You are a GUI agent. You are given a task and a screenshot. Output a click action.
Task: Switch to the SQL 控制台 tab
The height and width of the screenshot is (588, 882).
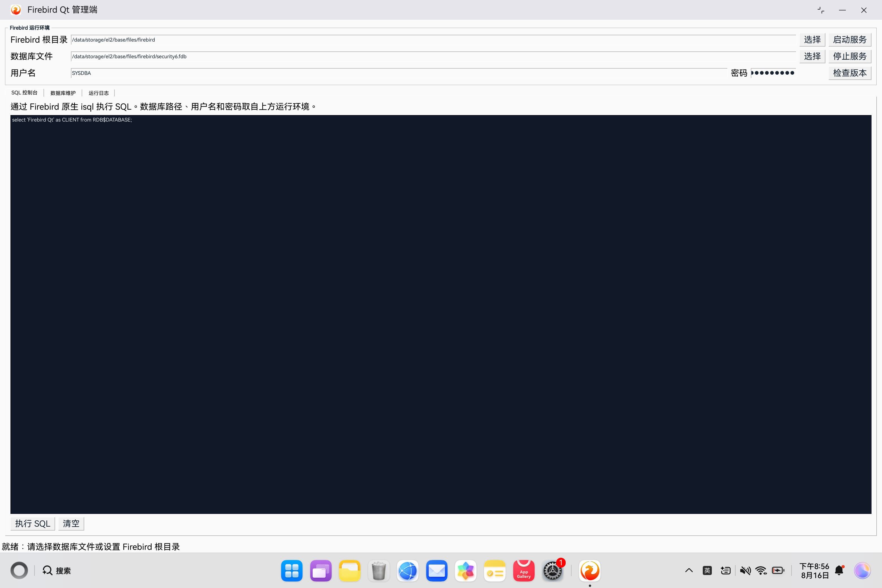(x=24, y=93)
